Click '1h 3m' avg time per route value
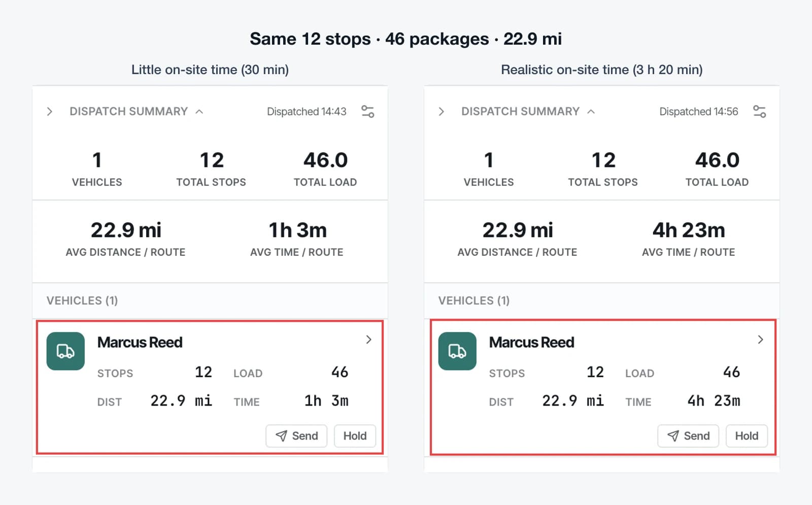 [298, 230]
